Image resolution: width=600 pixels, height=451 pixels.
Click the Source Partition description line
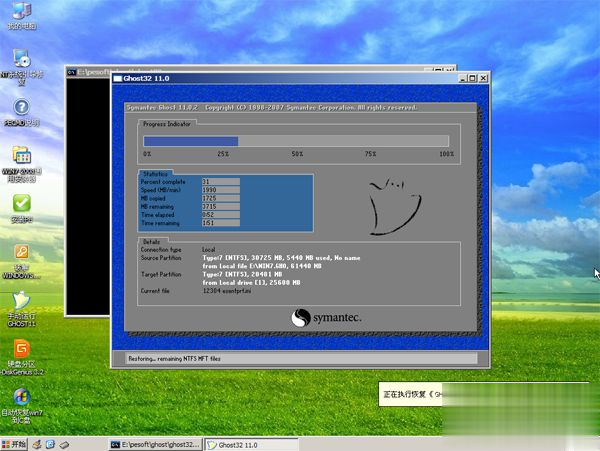pos(281,258)
